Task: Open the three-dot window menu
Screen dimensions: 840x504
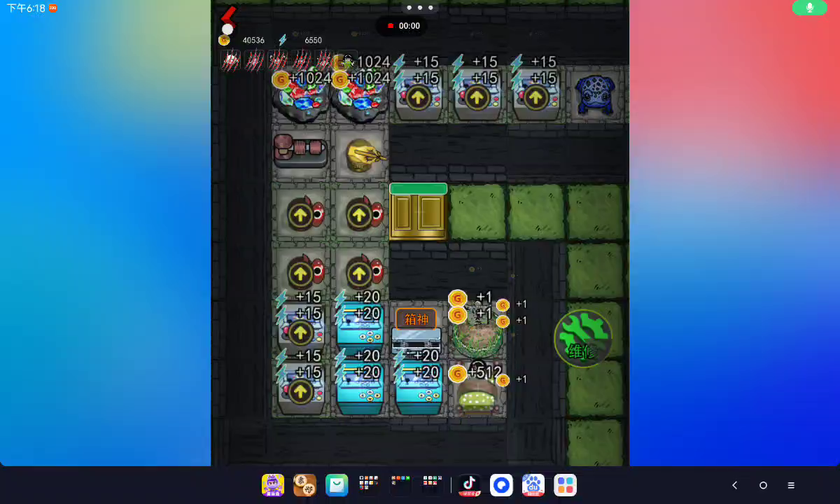Action: click(419, 8)
